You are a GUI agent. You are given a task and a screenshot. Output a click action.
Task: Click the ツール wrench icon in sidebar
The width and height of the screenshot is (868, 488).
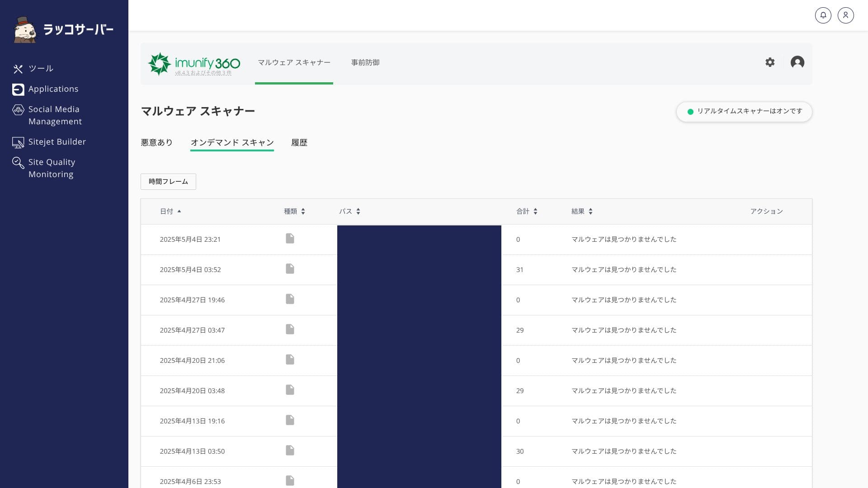[x=18, y=69]
